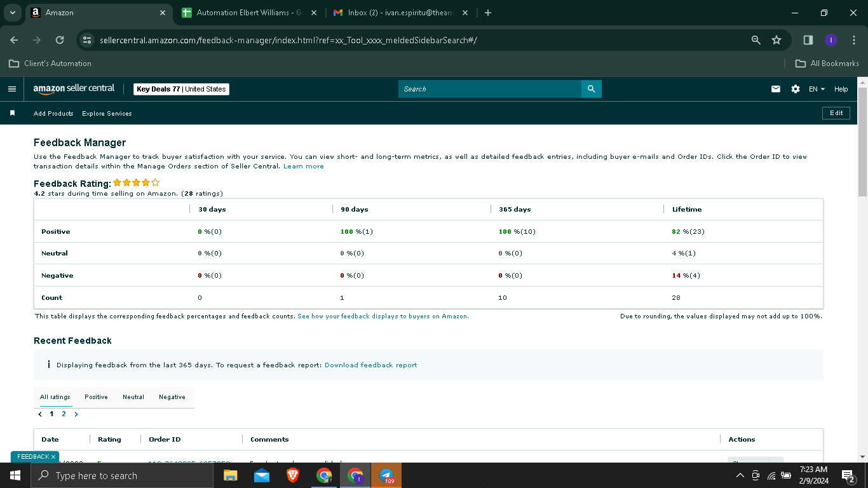Launch File Explorer from the taskbar
Screen dimensions: 868x488
(230, 475)
